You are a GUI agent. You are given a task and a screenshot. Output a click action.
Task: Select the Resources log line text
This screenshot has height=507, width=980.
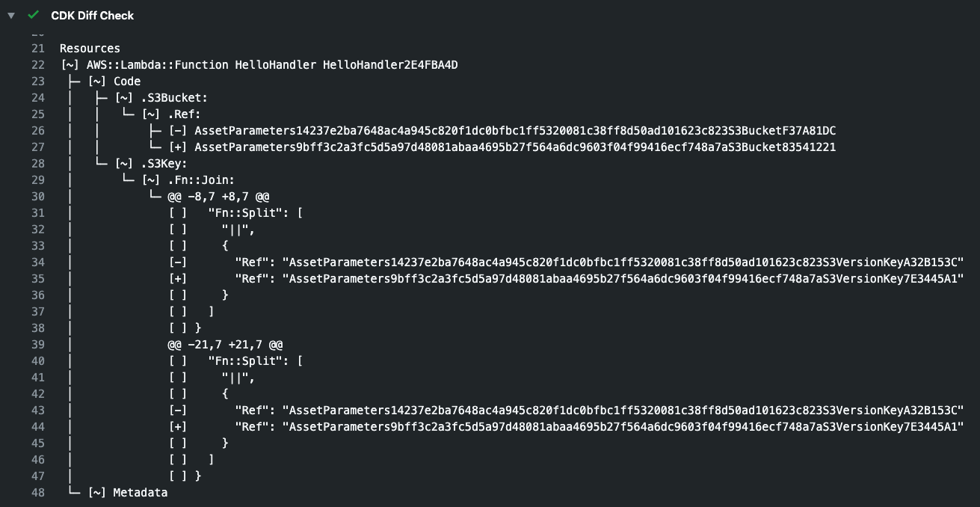90,49
